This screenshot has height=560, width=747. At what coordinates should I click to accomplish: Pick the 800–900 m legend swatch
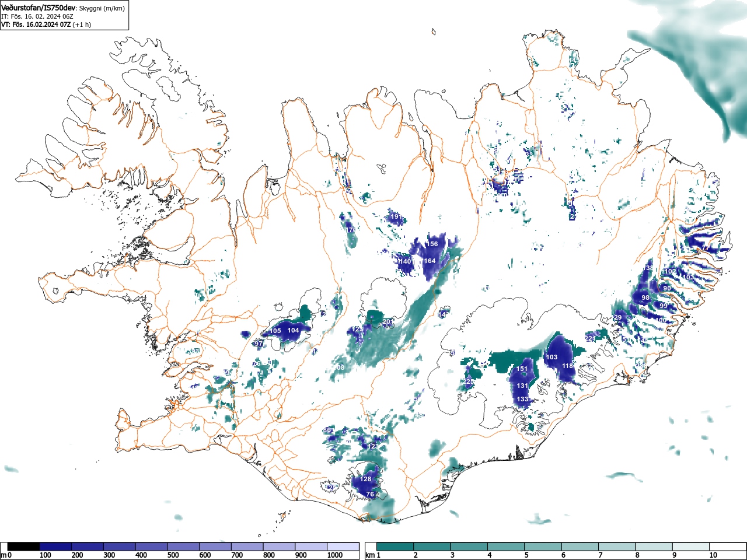tap(279, 547)
